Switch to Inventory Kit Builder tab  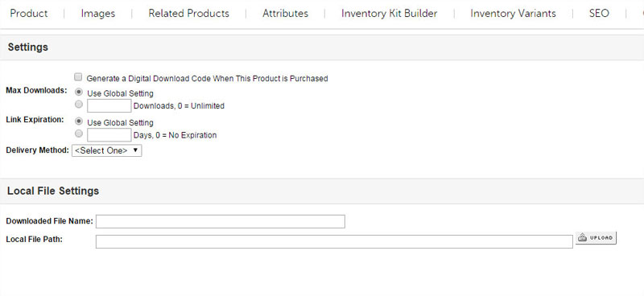[389, 14]
